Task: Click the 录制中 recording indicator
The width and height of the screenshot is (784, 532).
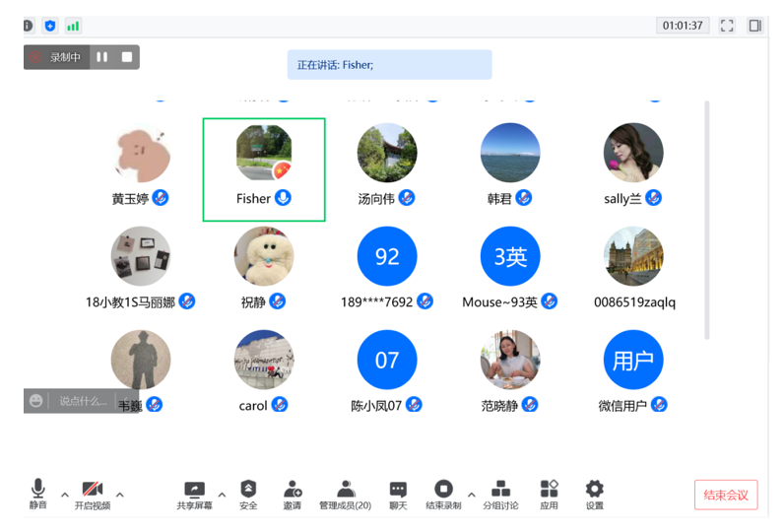Action: [56, 57]
